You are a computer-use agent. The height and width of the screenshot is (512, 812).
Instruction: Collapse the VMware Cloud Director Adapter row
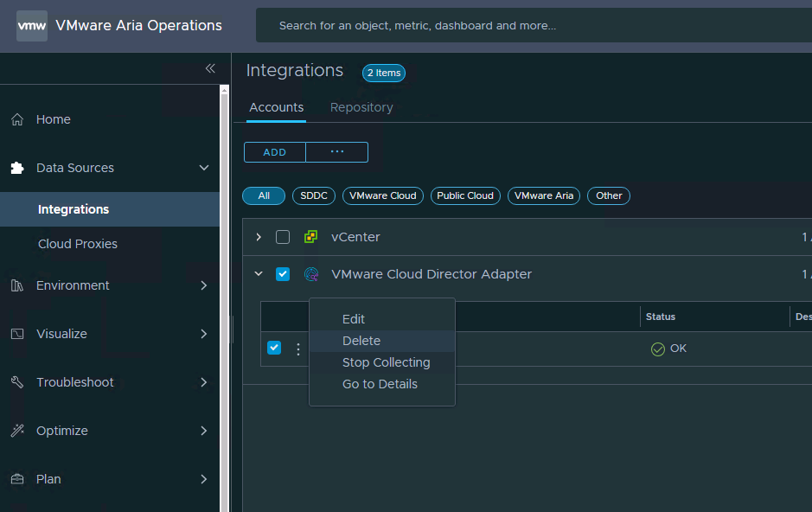tap(259, 274)
